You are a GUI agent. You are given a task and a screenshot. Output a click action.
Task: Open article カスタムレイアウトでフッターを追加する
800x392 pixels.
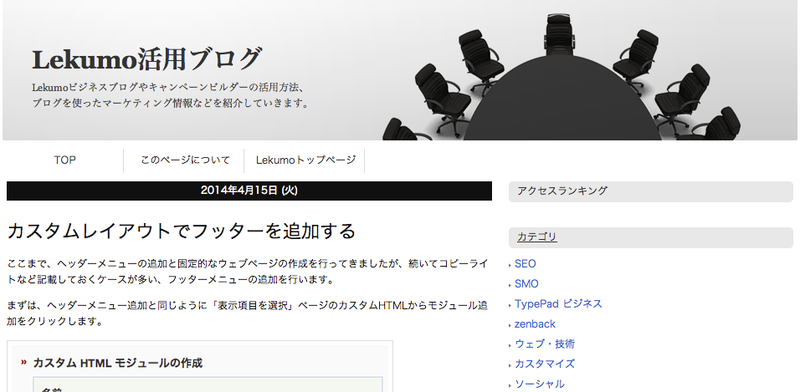tap(181, 231)
